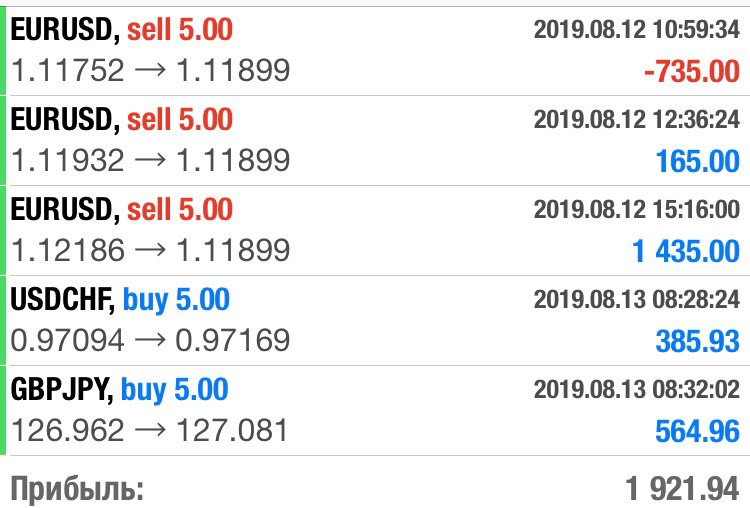The image size is (750, 508).
Task: Select the 1 921.94 total profit
Action: pos(683,489)
